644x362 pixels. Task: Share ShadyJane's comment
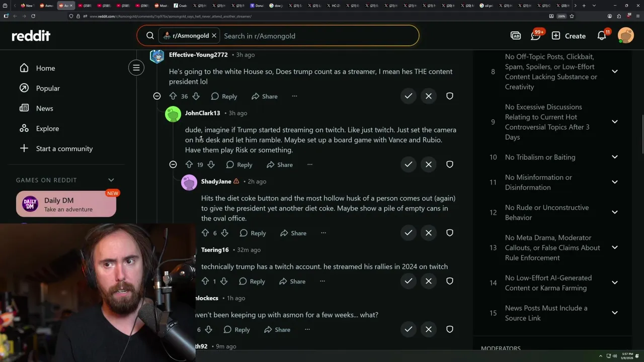click(293, 233)
